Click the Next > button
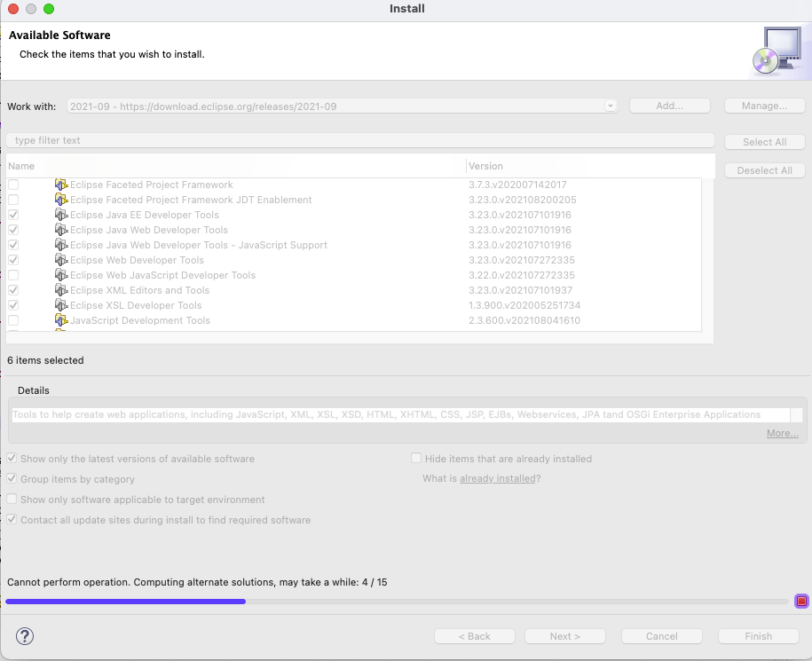Image resolution: width=812 pixels, height=661 pixels. pyautogui.click(x=565, y=636)
